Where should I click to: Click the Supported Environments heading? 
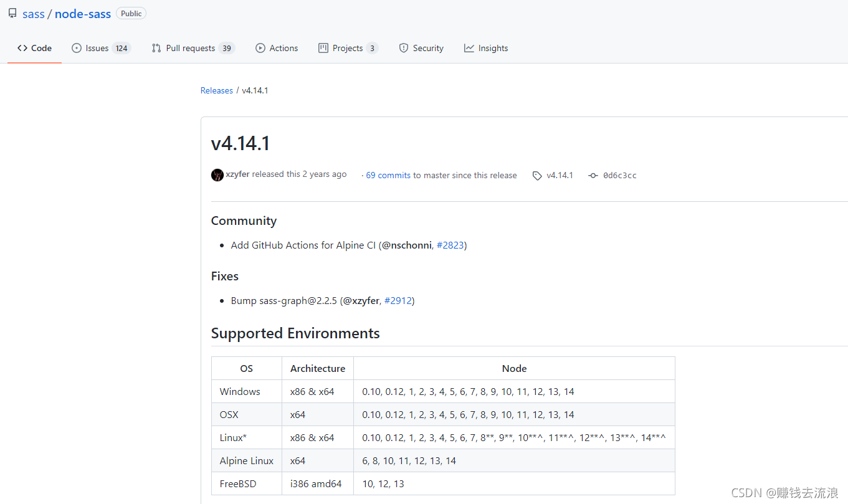(295, 333)
